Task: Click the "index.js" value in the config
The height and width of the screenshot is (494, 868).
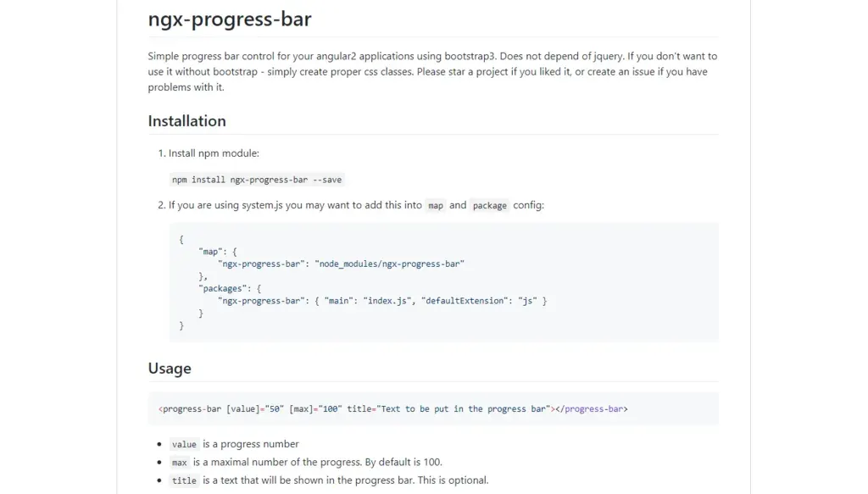Action: point(387,301)
